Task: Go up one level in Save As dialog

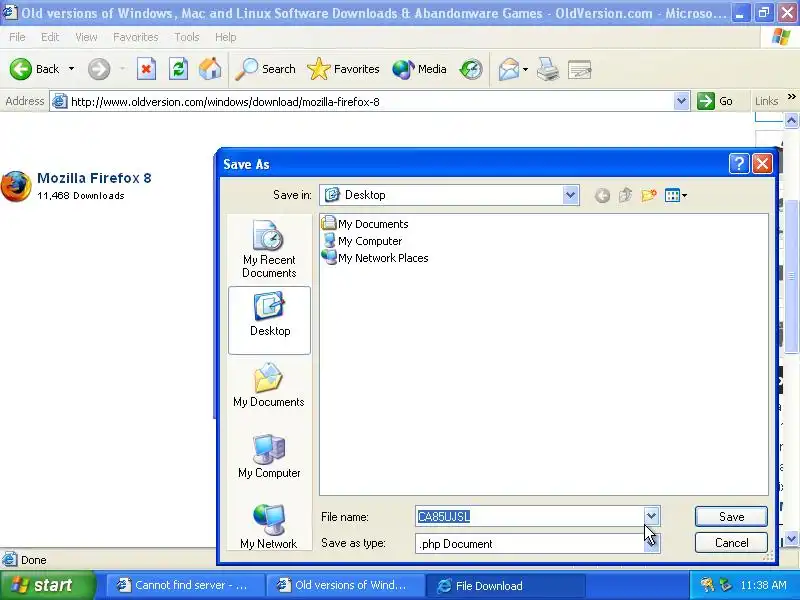Action: click(x=625, y=195)
